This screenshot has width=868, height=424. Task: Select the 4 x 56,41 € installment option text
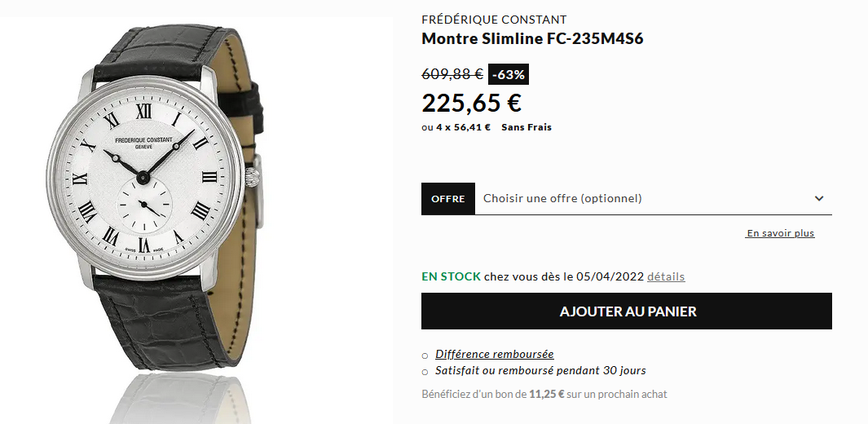pyautogui.click(x=463, y=127)
